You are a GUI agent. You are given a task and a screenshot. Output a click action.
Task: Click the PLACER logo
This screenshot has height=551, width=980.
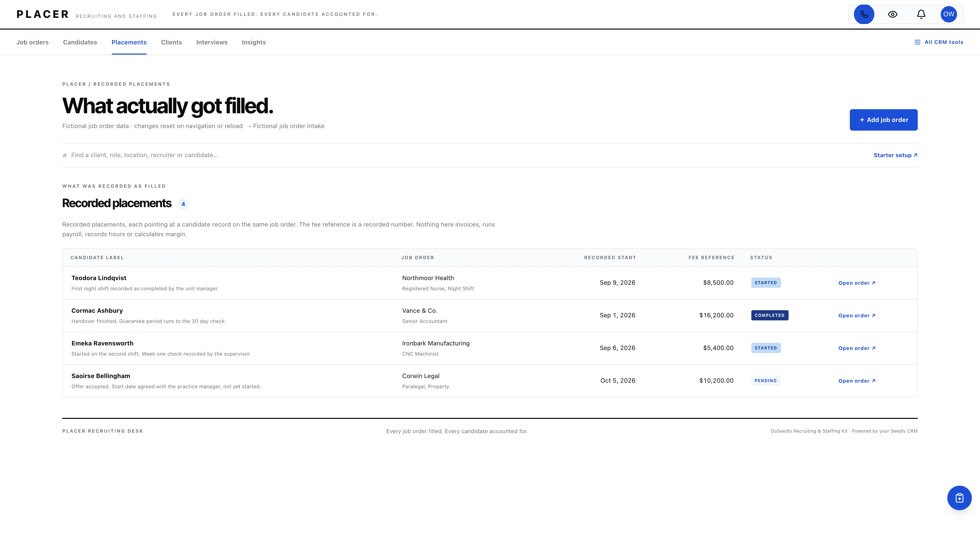click(x=43, y=14)
